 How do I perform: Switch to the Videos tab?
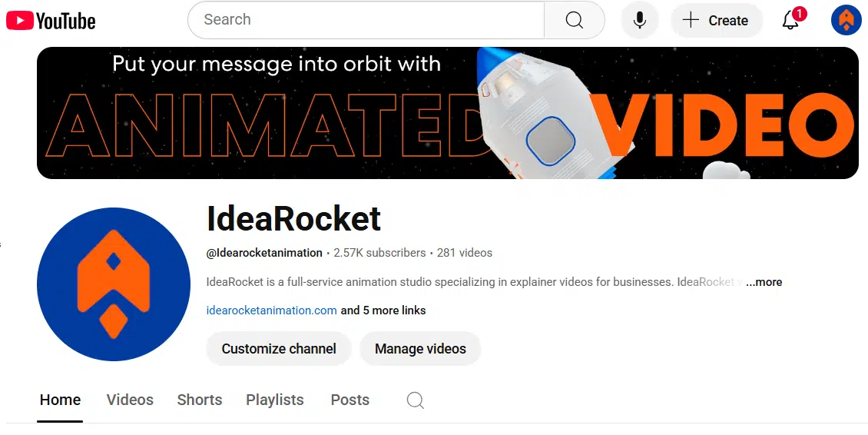pos(130,400)
